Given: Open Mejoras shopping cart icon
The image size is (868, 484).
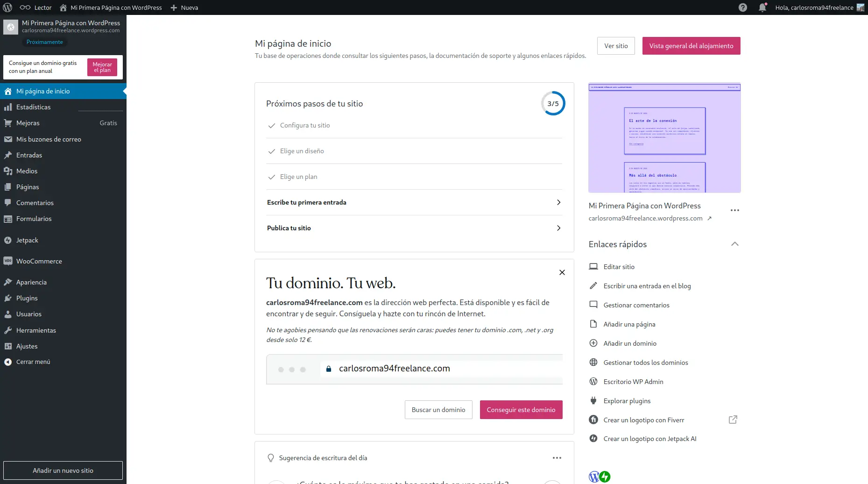Looking at the screenshot, I should [x=8, y=123].
